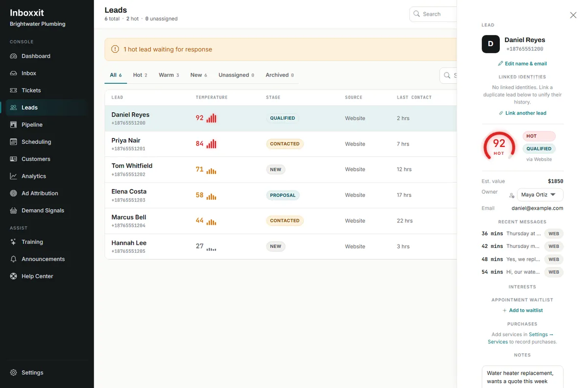This screenshot has height=388, width=588.
Task: Open the Training sparkle icon
Action: click(13, 242)
